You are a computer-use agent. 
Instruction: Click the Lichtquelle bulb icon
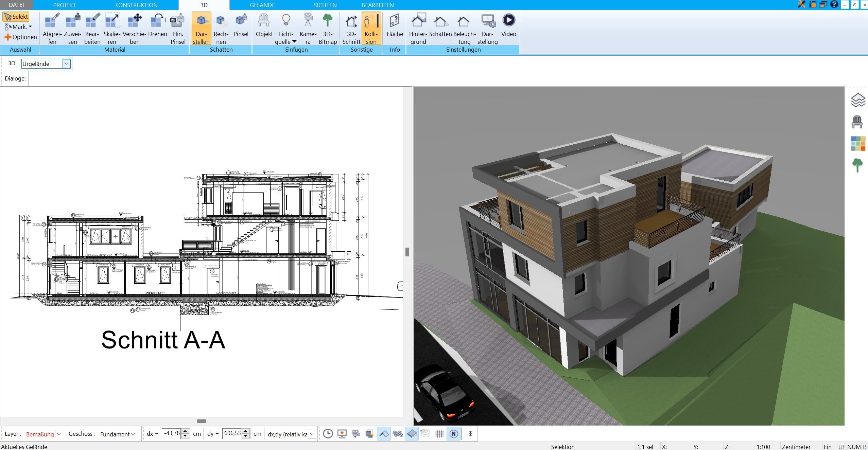pos(286,20)
